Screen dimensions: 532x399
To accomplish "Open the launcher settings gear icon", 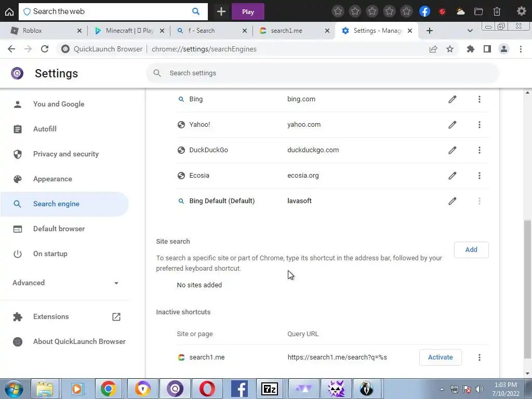I will [x=521, y=11].
